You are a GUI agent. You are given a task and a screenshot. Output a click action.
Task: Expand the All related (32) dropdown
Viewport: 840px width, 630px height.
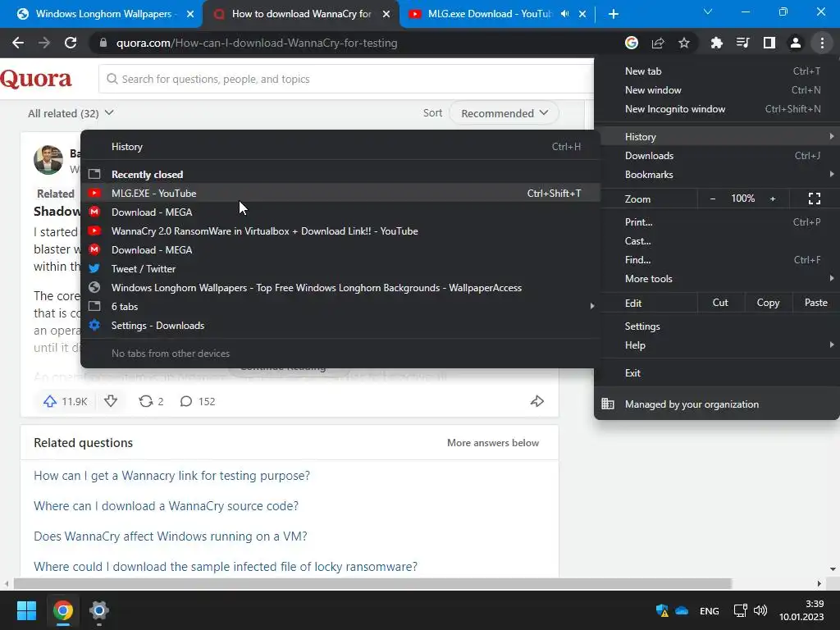tap(71, 113)
